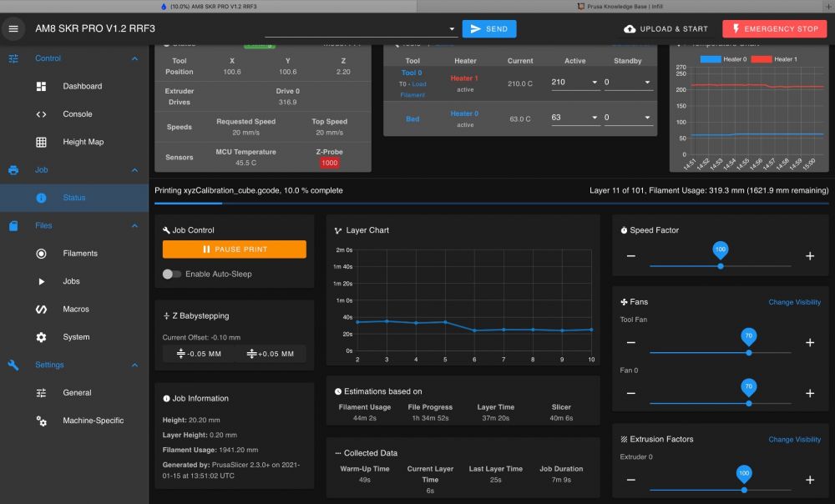
Task: Click the Job printer icon
Action: pyautogui.click(x=13, y=169)
